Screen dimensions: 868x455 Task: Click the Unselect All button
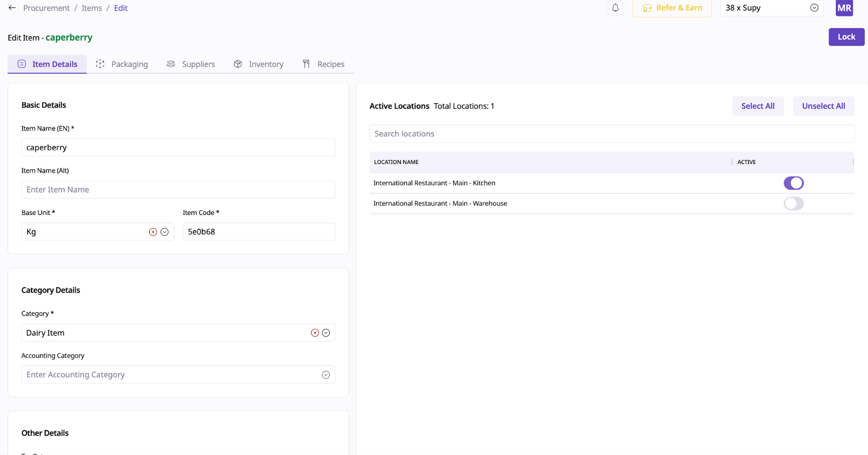click(x=823, y=106)
